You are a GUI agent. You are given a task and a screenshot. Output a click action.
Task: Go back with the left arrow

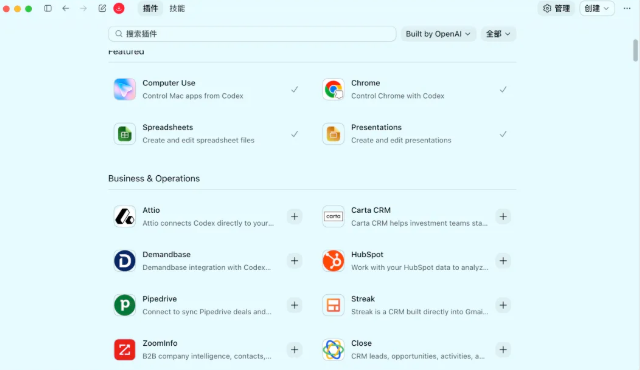(65, 8)
